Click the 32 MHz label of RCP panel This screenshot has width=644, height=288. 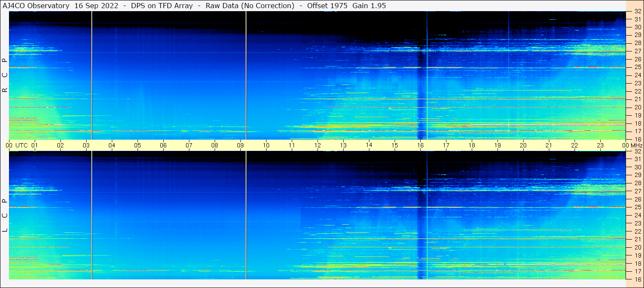(637, 12)
